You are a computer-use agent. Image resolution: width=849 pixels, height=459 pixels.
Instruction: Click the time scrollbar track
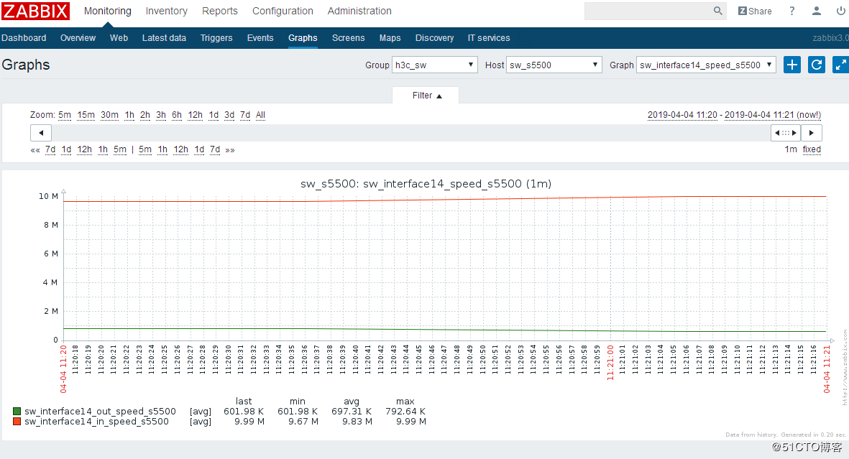(x=411, y=133)
